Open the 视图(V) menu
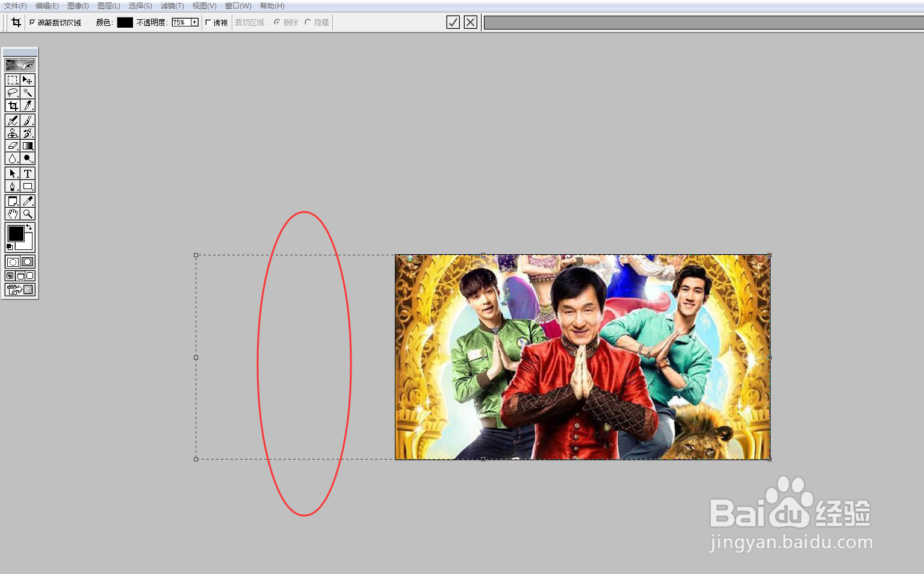 (204, 6)
